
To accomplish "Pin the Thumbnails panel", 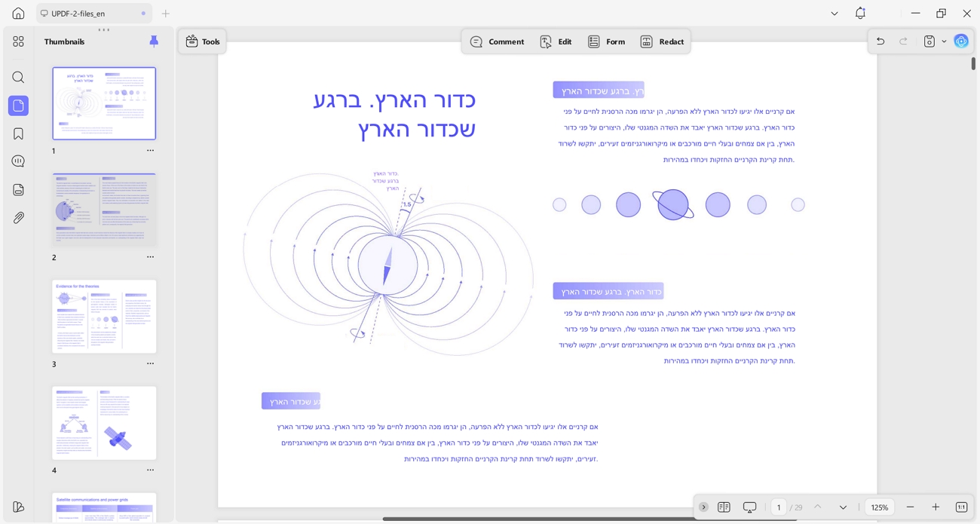I will pyautogui.click(x=154, y=41).
